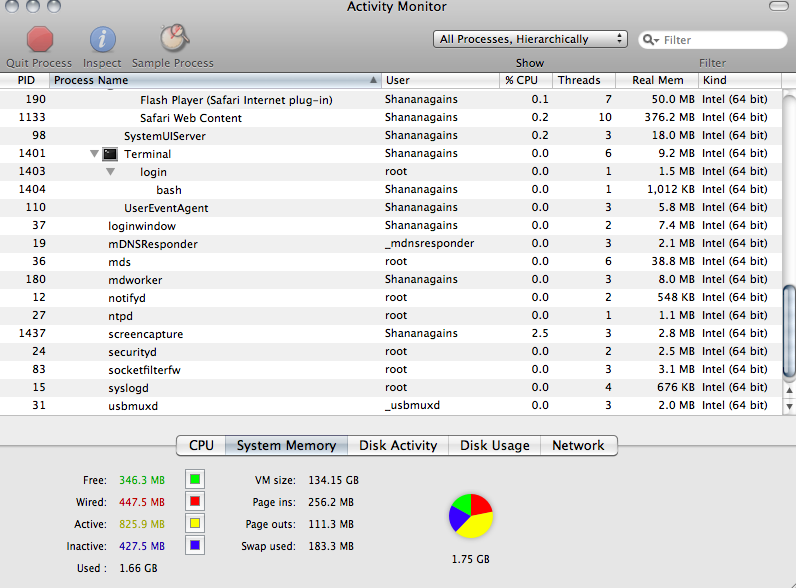The height and width of the screenshot is (588, 796).
Task: Open the Disk Activity tab
Action: [398, 445]
